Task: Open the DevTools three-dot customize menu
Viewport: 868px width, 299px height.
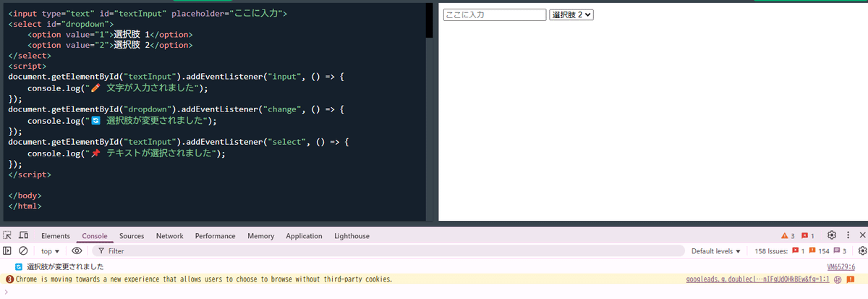Action: (847, 235)
